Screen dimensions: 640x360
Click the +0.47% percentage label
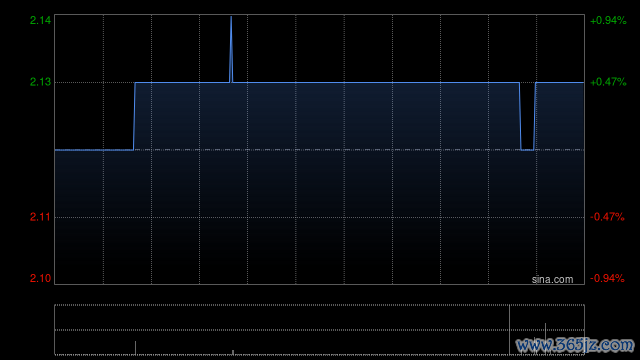pos(608,82)
